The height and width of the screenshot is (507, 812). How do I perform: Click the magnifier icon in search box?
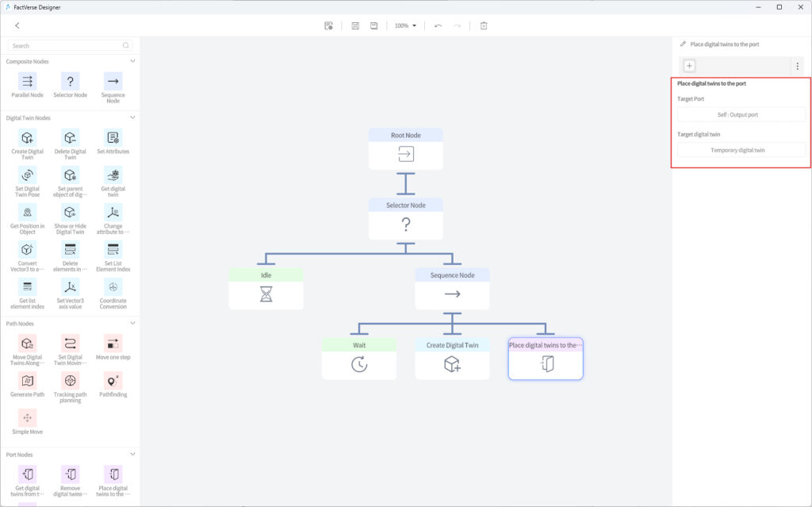[126, 45]
